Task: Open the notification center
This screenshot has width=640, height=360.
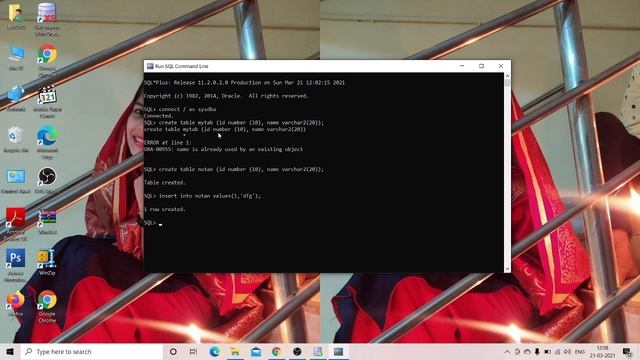Action: coord(627,351)
